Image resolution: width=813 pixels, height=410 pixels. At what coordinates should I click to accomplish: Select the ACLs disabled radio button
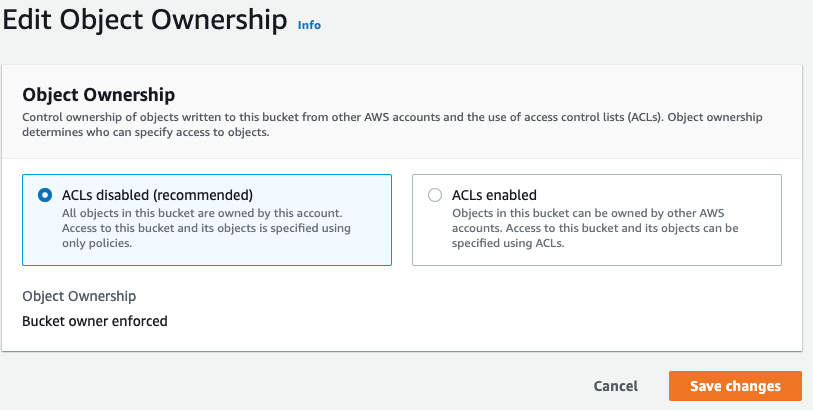point(45,195)
